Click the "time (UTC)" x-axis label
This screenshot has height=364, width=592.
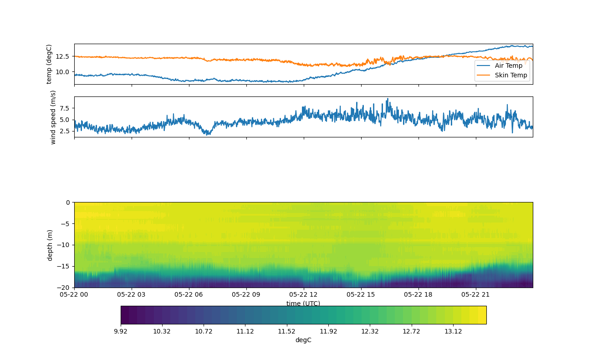(x=303, y=303)
